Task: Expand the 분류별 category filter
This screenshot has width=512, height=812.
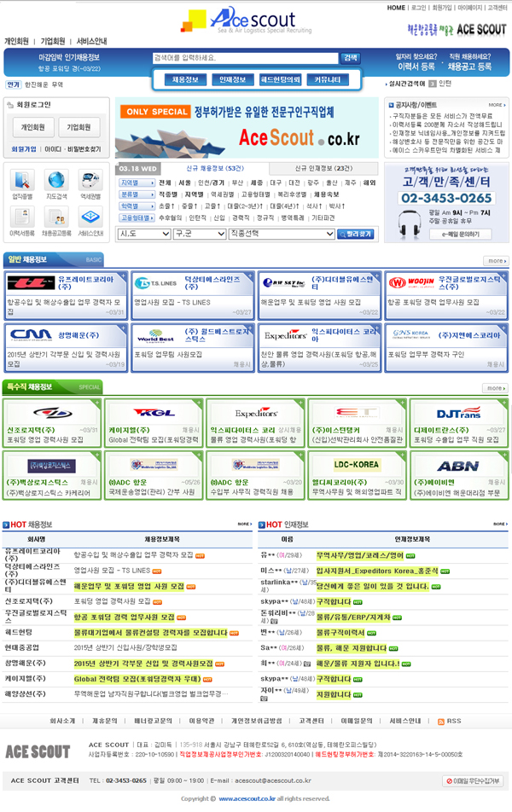Action: (137, 194)
